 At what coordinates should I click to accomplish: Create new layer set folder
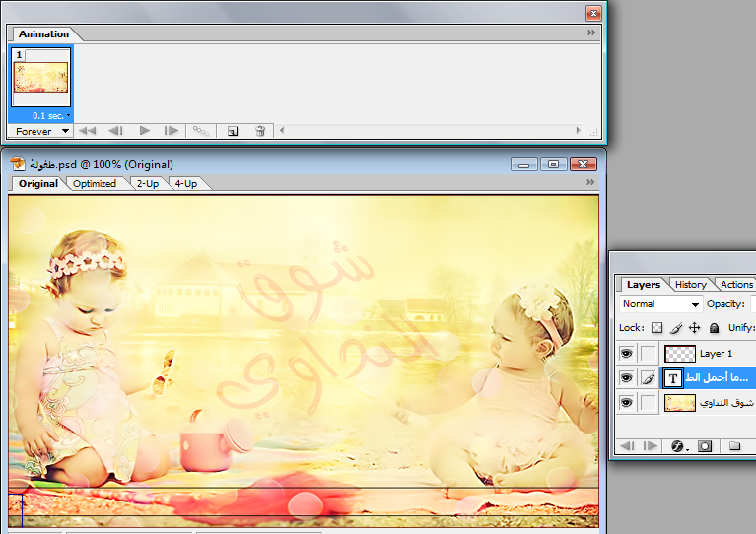pos(734,446)
